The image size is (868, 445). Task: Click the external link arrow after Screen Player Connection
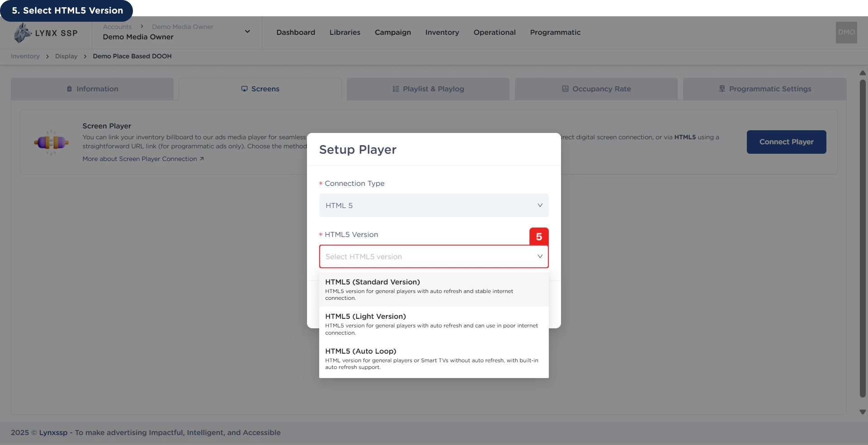click(x=202, y=159)
